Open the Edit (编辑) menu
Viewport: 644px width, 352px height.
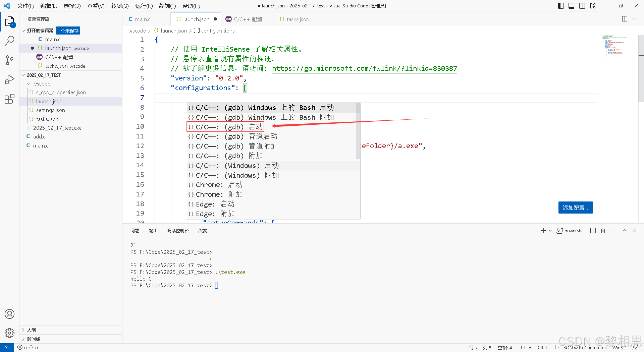pos(49,6)
